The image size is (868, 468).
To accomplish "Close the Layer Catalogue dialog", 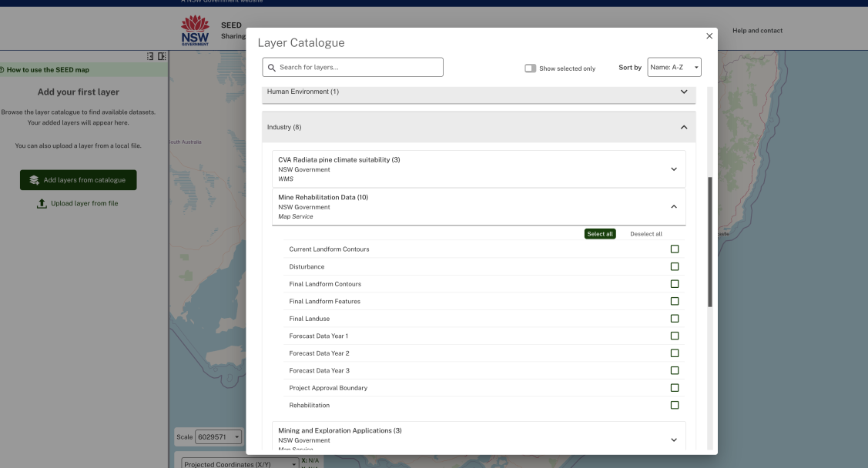I will (709, 36).
